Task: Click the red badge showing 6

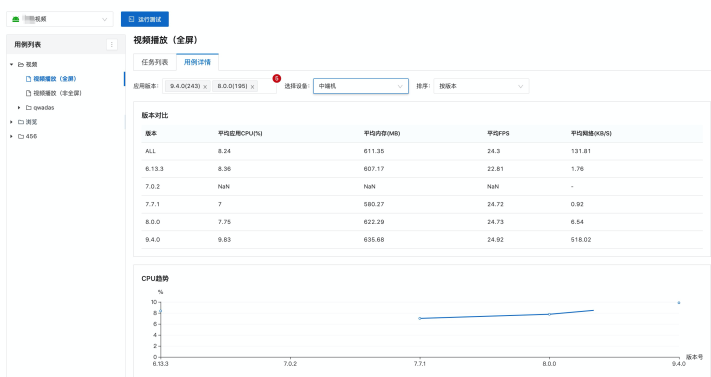Action: pos(277,78)
